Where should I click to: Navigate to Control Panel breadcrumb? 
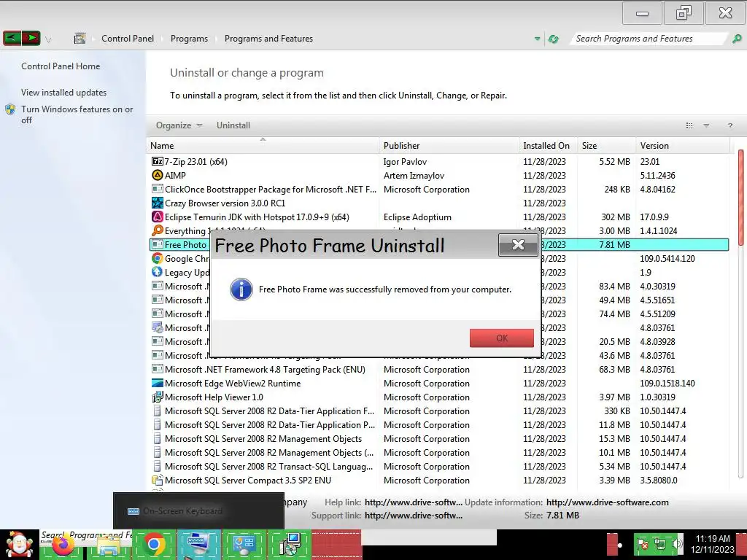(128, 39)
